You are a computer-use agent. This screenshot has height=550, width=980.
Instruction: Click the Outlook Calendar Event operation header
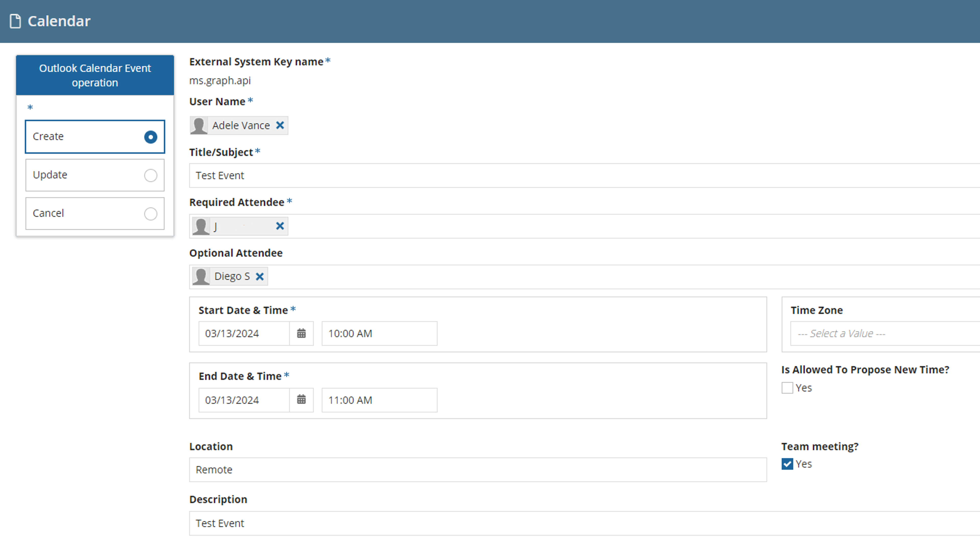[x=95, y=75]
